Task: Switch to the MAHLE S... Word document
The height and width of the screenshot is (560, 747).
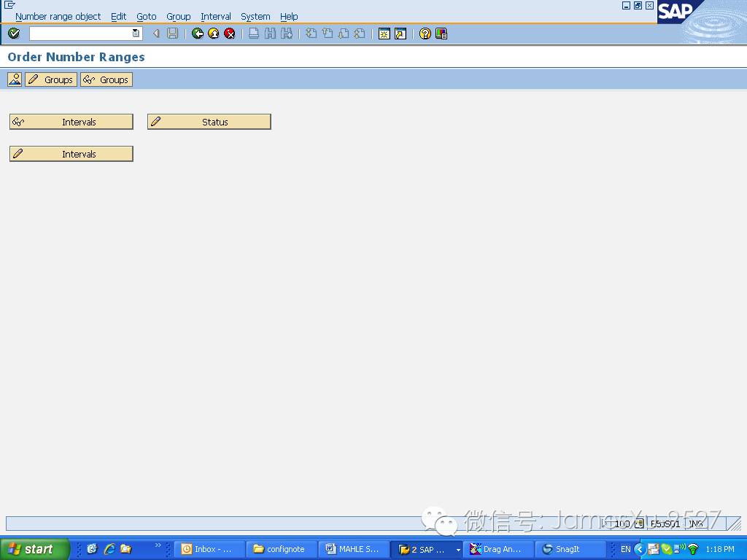Action: (x=354, y=550)
